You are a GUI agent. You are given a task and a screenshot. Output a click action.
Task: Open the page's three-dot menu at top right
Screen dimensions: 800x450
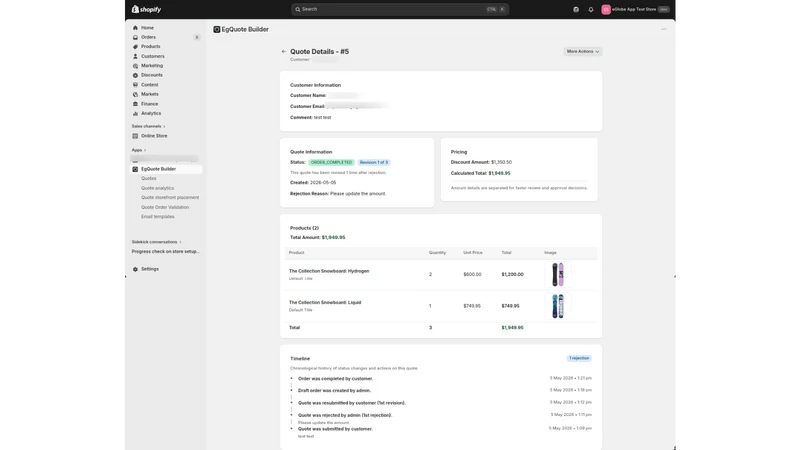click(x=663, y=29)
